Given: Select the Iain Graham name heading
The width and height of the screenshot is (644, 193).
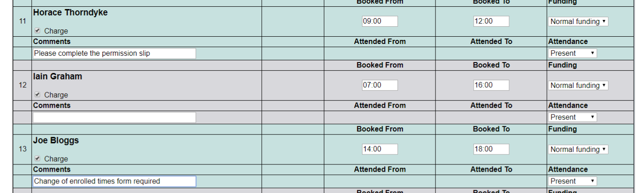Looking at the screenshot, I should click(x=57, y=77).
